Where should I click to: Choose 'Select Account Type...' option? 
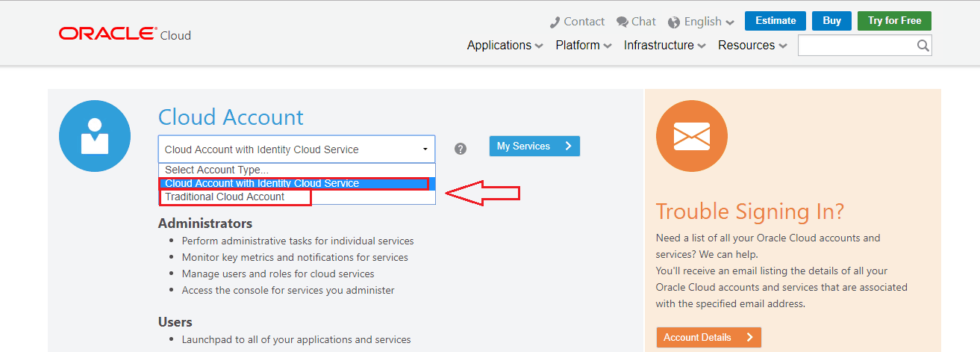296,170
